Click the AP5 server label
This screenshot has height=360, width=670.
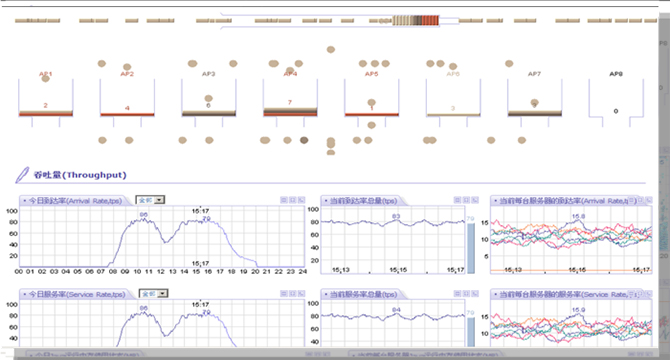coord(371,74)
